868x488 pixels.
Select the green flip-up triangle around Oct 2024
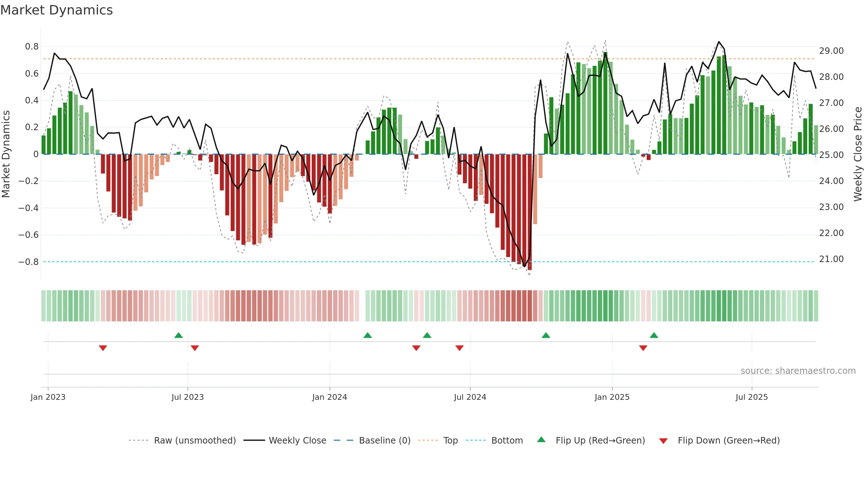[546, 335]
